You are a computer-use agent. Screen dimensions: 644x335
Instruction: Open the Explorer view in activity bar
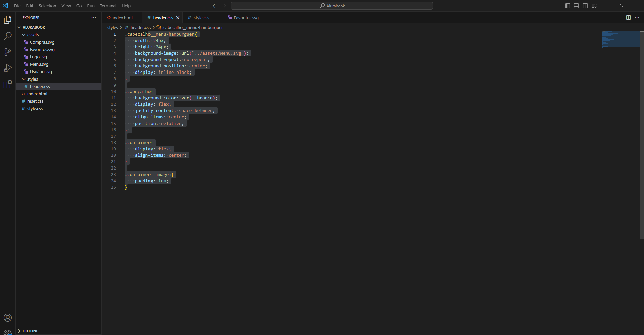(x=8, y=20)
